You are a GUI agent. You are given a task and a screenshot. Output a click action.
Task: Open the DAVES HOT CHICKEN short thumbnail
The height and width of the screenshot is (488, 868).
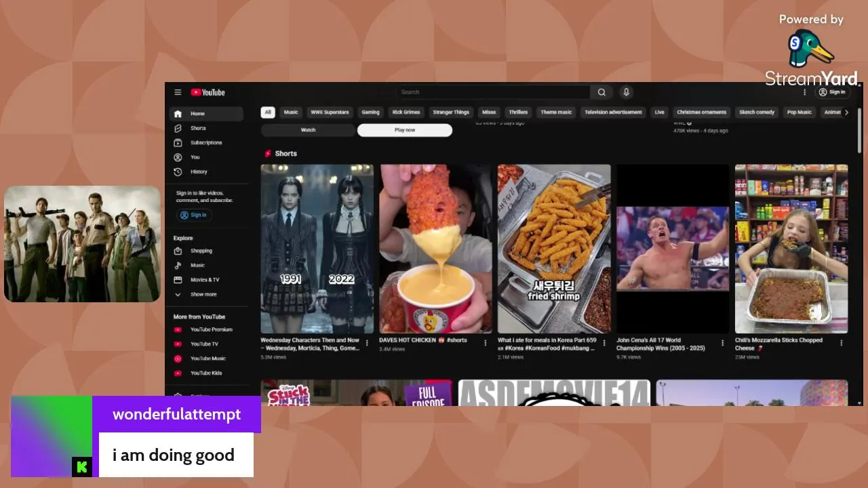pos(435,249)
